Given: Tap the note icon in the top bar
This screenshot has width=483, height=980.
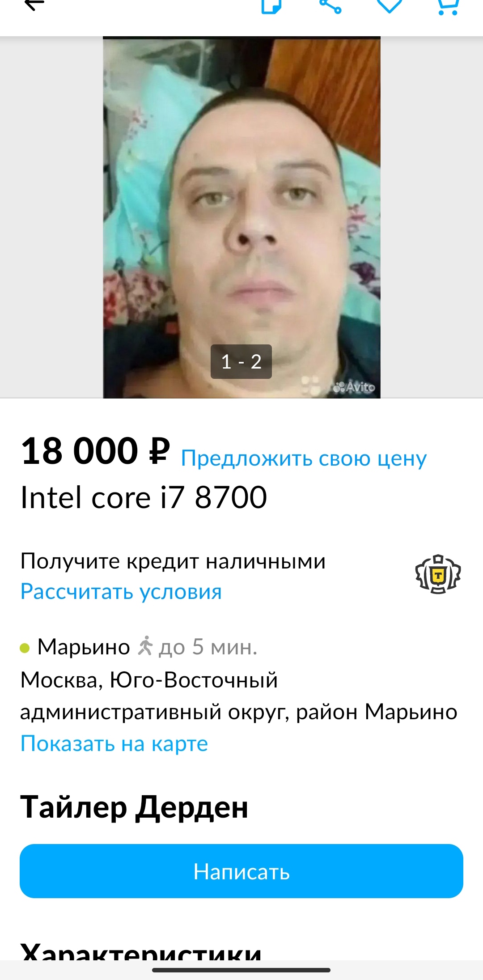Looking at the screenshot, I should (x=271, y=5).
